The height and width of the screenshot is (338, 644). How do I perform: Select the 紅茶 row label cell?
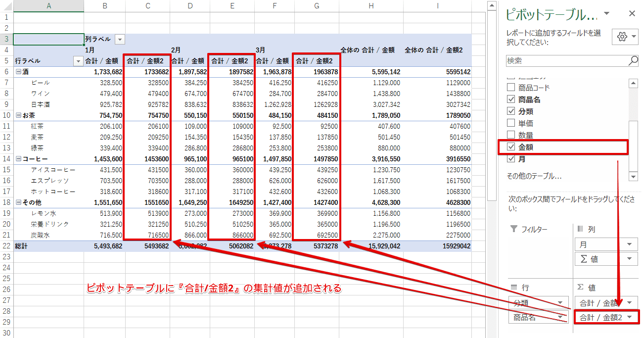pyautogui.click(x=48, y=126)
